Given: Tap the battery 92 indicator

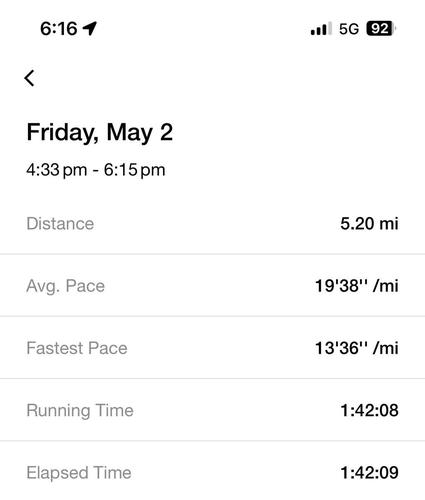Looking at the screenshot, I should tap(381, 28).
